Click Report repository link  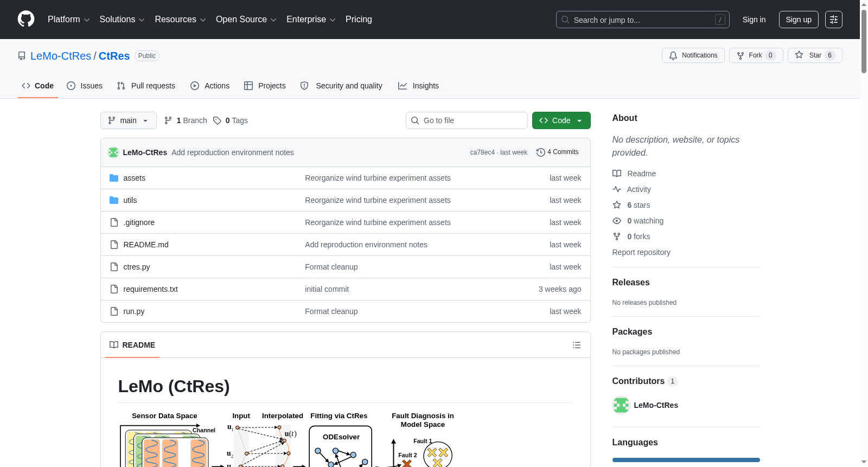641,252
